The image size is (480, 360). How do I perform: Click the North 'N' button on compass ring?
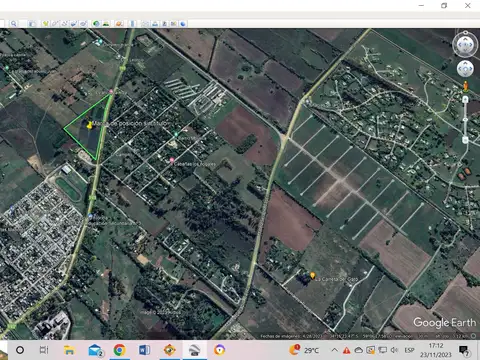pyautogui.click(x=465, y=32)
